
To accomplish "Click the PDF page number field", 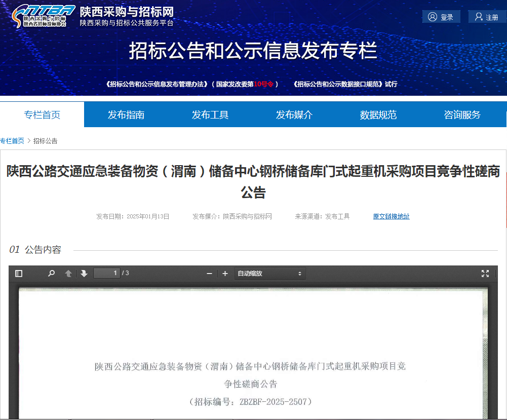I will tap(107, 273).
